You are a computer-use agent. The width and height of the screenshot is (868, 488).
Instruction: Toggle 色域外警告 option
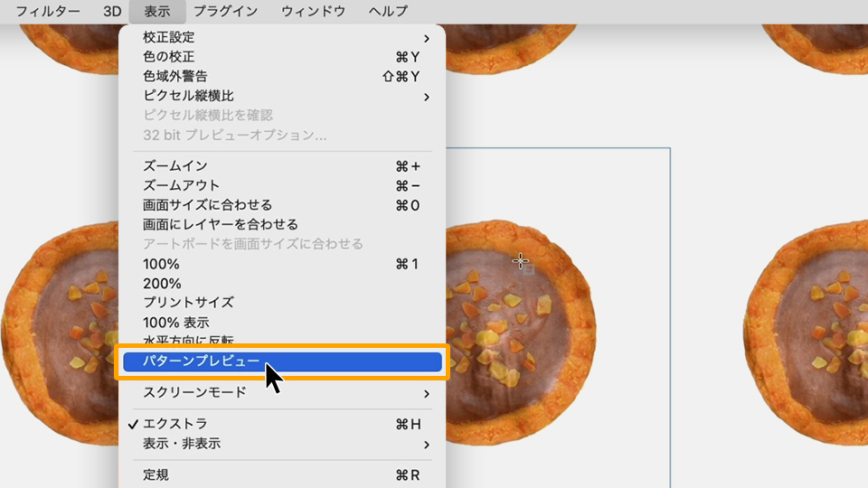282,76
